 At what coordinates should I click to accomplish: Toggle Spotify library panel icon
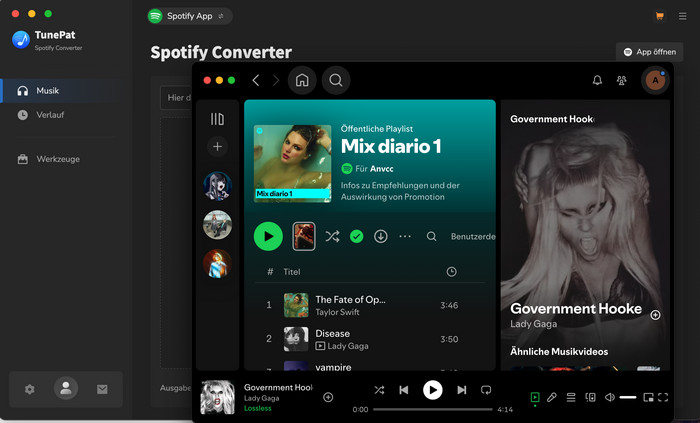[x=217, y=119]
